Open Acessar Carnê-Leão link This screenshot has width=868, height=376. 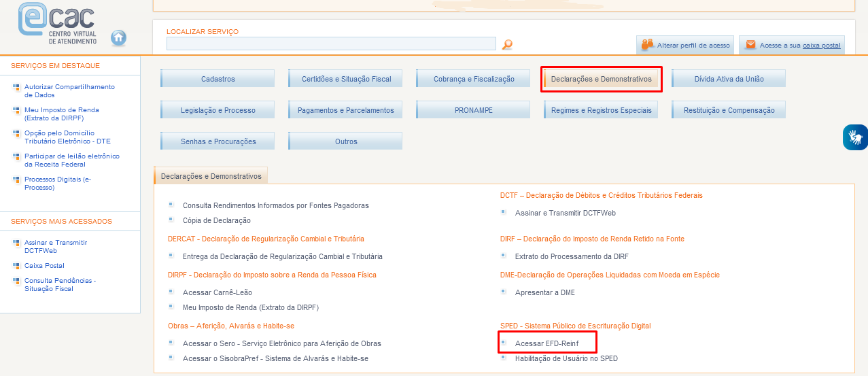pyautogui.click(x=218, y=292)
